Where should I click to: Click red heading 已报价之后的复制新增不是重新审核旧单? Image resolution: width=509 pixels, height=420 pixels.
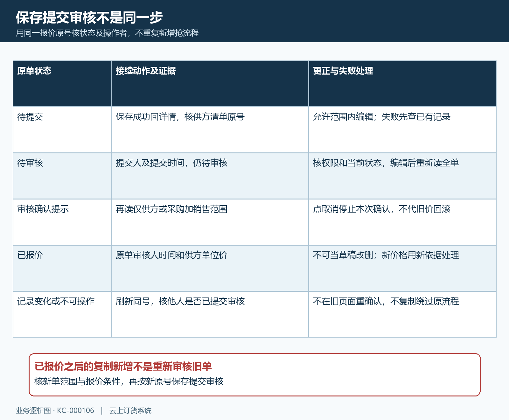[123, 367]
